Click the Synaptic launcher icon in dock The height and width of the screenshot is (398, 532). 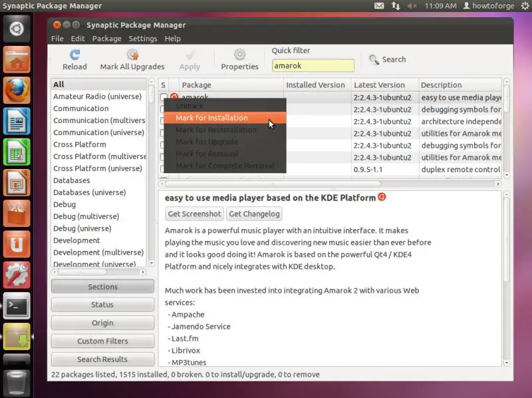17,336
